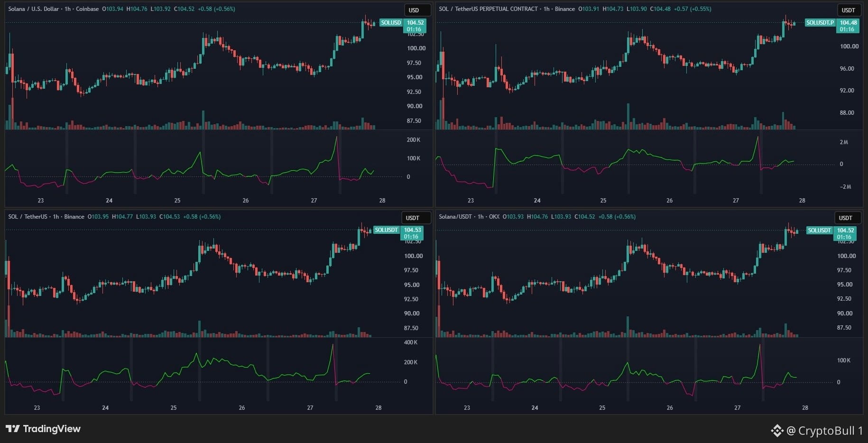Click the open value O103.95
The image size is (868, 443).
click(x=98, y=217)
